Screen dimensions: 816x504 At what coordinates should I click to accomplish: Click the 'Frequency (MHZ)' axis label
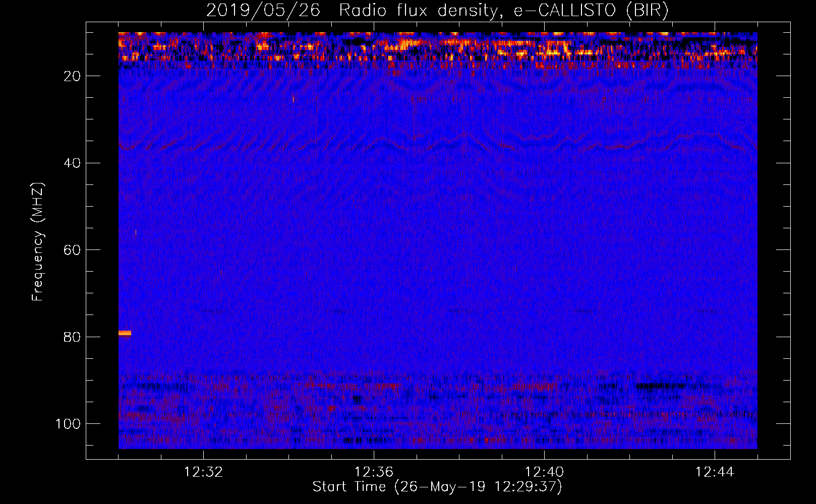pos(38,242)
